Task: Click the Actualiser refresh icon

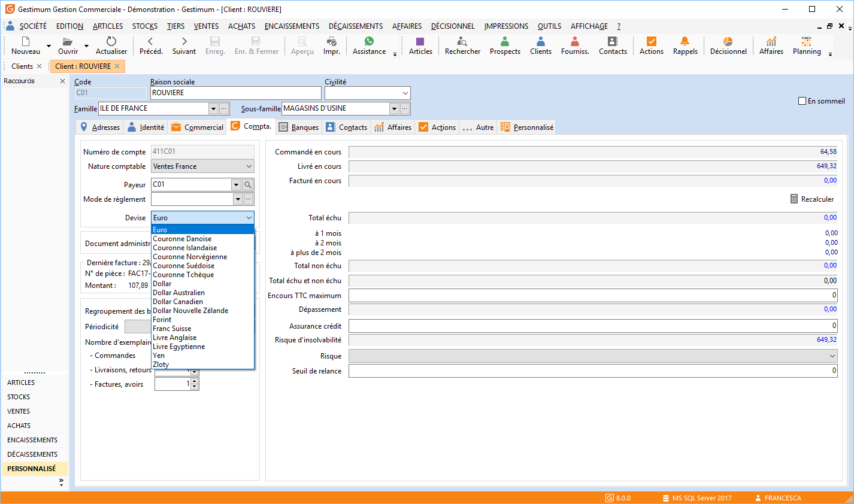Action: 111,41
